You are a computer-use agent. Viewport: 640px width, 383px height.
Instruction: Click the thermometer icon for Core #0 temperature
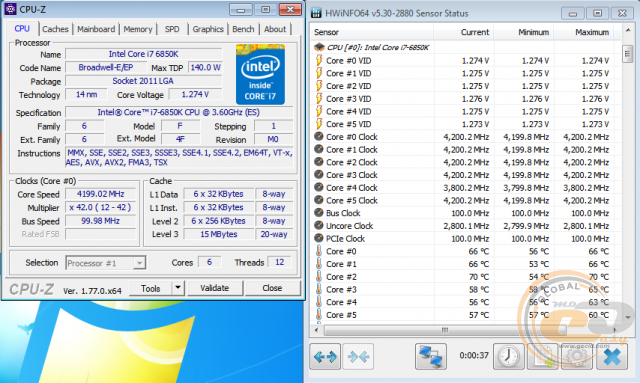tap(319, 251)
